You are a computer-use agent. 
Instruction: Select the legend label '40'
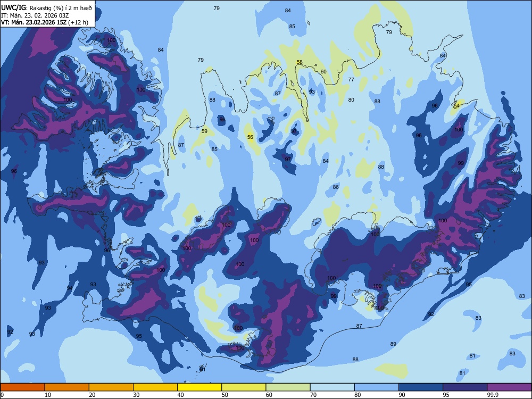[x=180, y=395]
